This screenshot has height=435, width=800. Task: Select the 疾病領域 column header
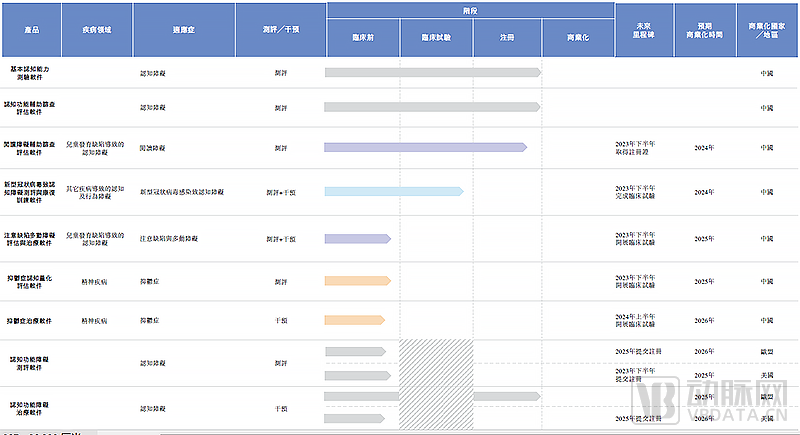[96, 31]
